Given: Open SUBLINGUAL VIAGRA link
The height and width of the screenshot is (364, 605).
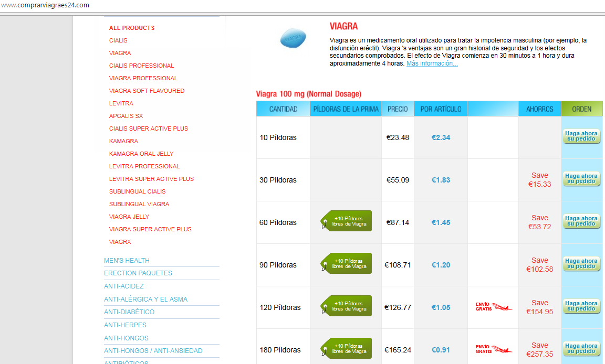Looking at the screenshot, I should (139, 204).
